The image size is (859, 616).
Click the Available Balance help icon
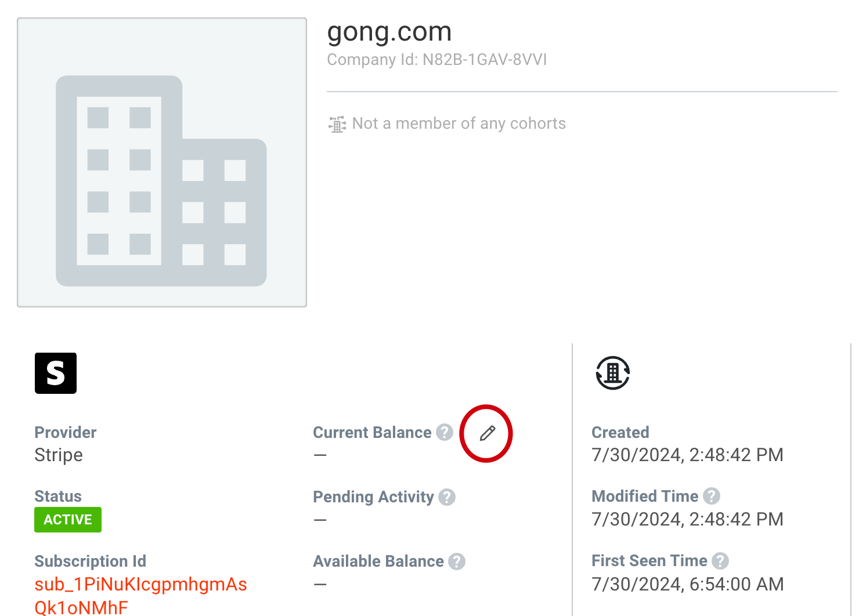pos(457,561)
